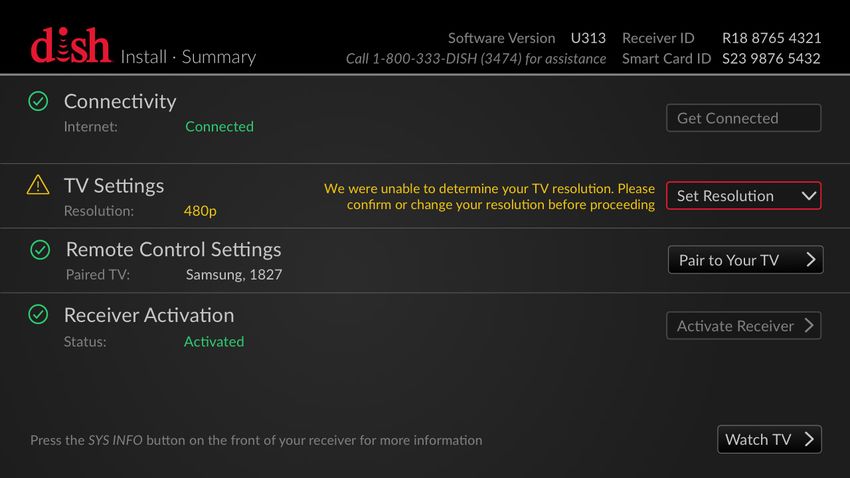Screen dimensions: 850x478
Task: Select the TV Settings section heading
Action: tap(114, 185)
